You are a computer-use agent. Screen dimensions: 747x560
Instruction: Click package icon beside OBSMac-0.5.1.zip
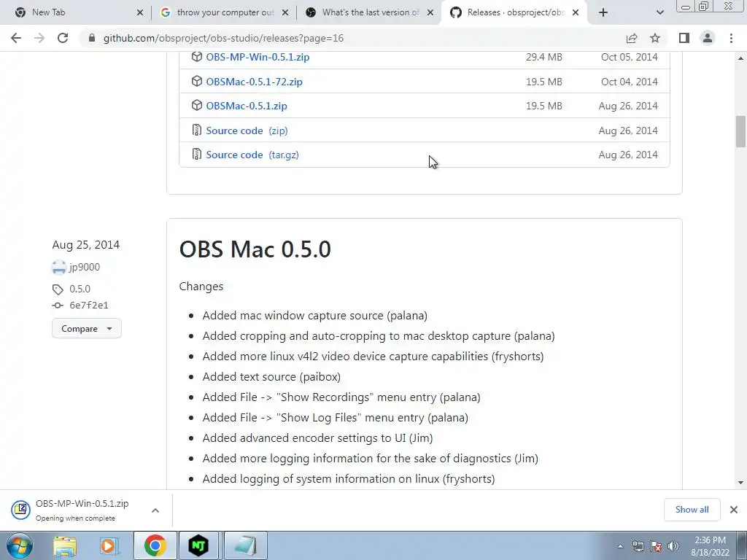tap(197, 105)
